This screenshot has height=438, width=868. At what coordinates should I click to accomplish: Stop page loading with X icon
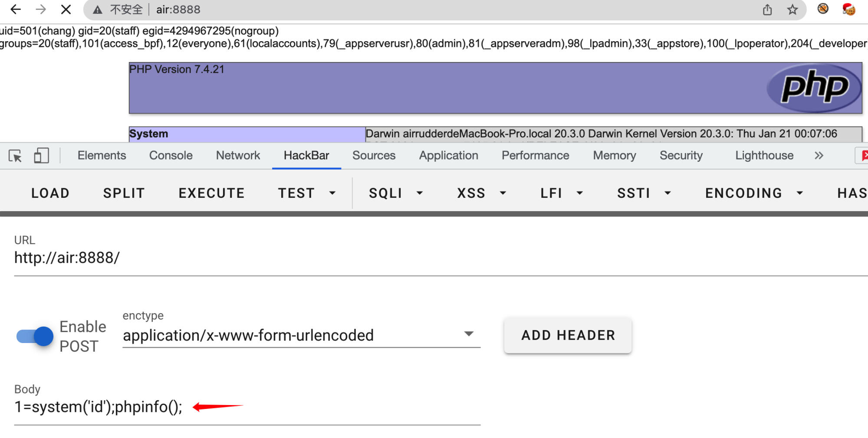pos(66,10)
